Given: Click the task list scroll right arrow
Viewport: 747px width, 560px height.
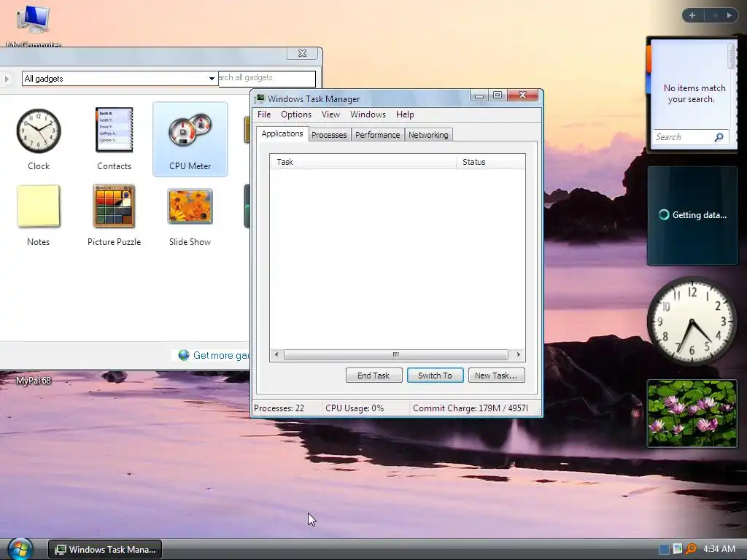Looking at the screenshot, I should tap(519, 355).
